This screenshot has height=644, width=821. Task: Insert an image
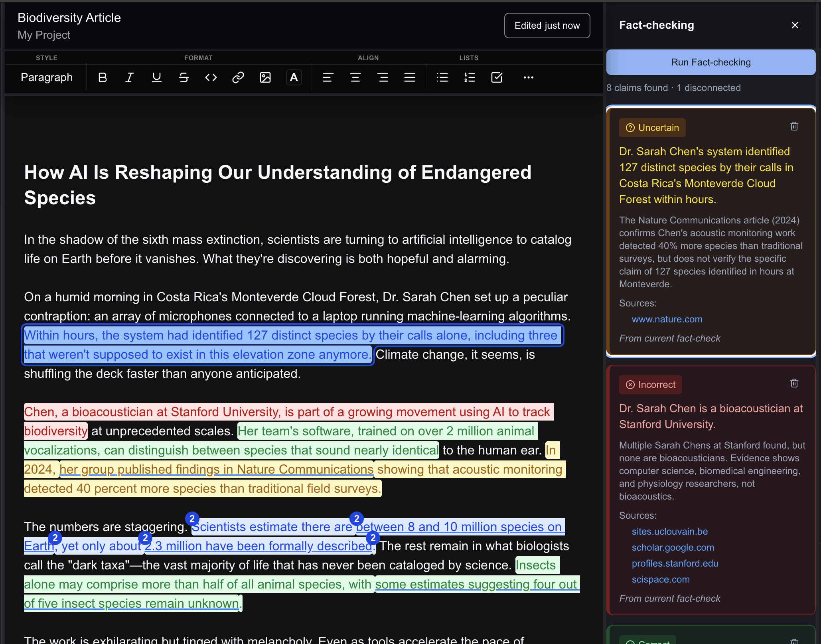click(265, 77)
